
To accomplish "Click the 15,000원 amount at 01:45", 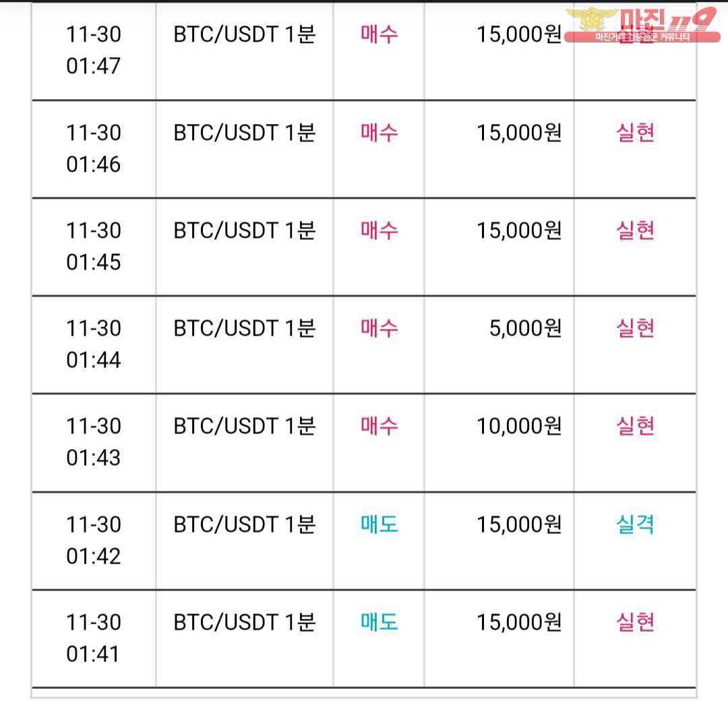I will coord(519,231).
